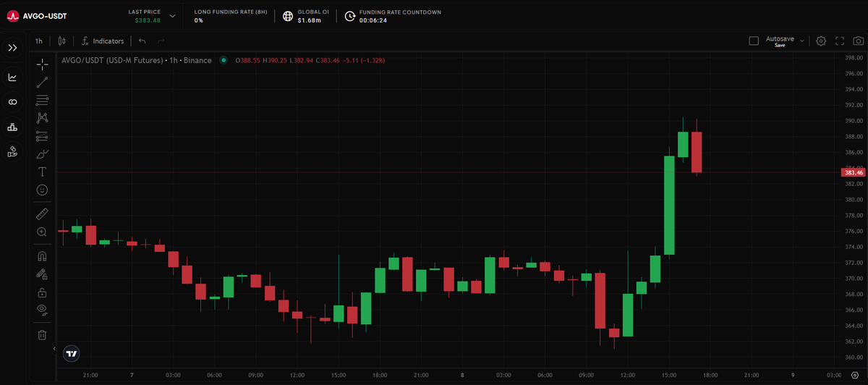The width and height of the screenshot is (868, 385).
Task: Click the tallest green candle at 15:00
Action: point(669,205)
